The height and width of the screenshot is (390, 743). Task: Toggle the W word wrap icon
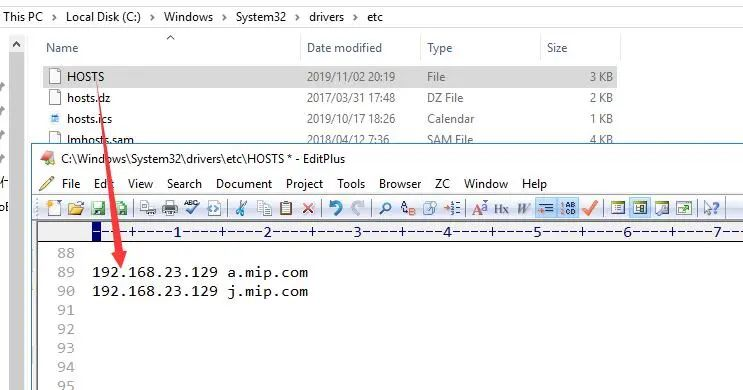[523, 208]
